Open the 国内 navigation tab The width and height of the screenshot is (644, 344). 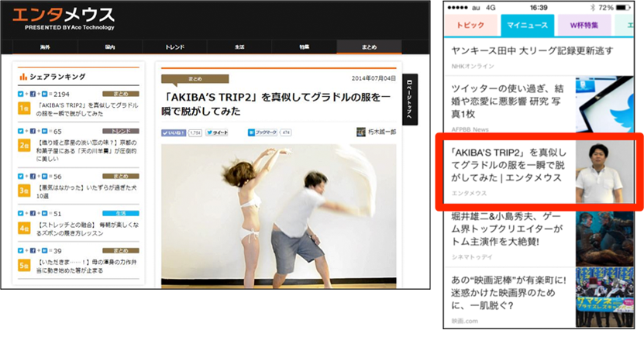(x=110, y=47)
